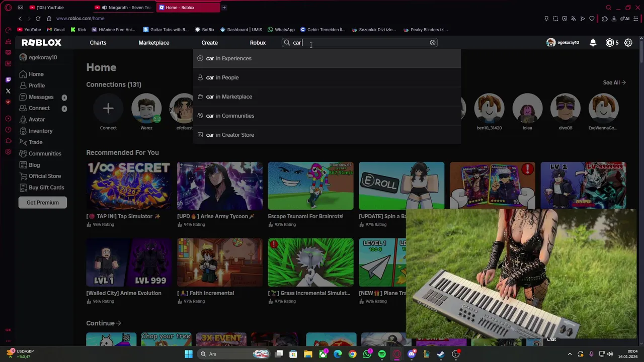Open the Create tab

210,43
